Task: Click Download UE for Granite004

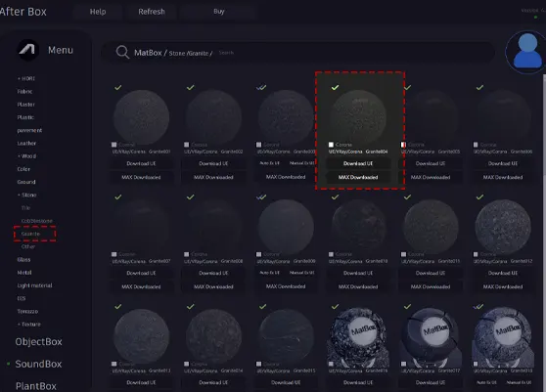Action: (358, 163)
